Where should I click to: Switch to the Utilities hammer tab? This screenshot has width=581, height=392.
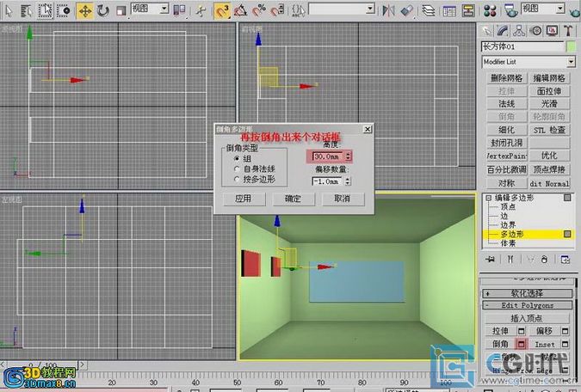pyautogui.click(x=568, y=31)
